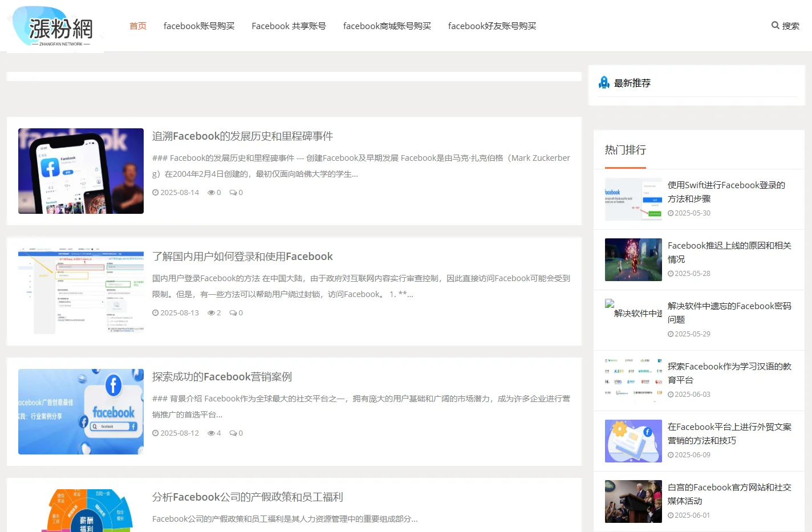
Task: Click excerpt starting ### 背景介绍 Facebook作为全球
Action: tap(362, 407)
